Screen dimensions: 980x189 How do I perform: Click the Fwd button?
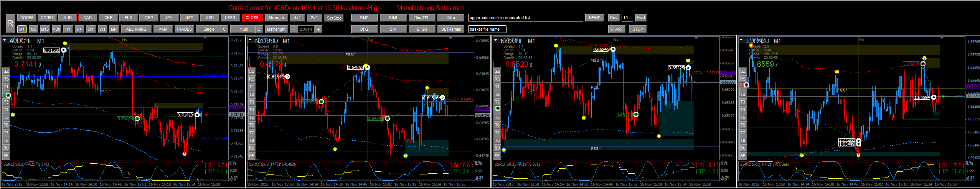(x=641, y=18)
